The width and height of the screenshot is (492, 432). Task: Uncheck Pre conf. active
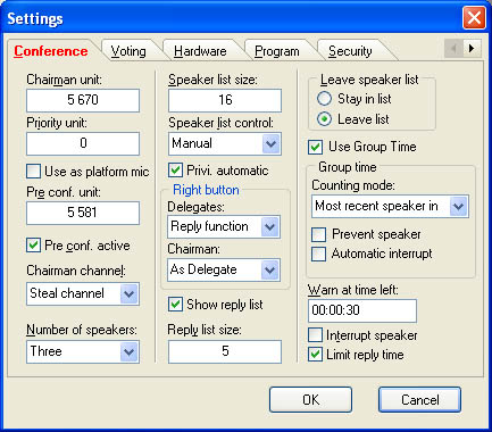pos(33,245)
